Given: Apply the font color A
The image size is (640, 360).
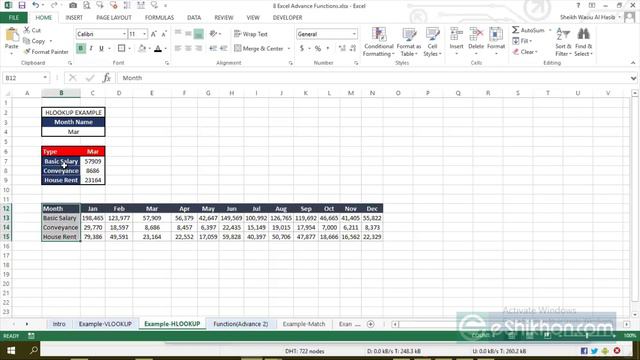Looking at the screenshot, I should pos(158,48).
